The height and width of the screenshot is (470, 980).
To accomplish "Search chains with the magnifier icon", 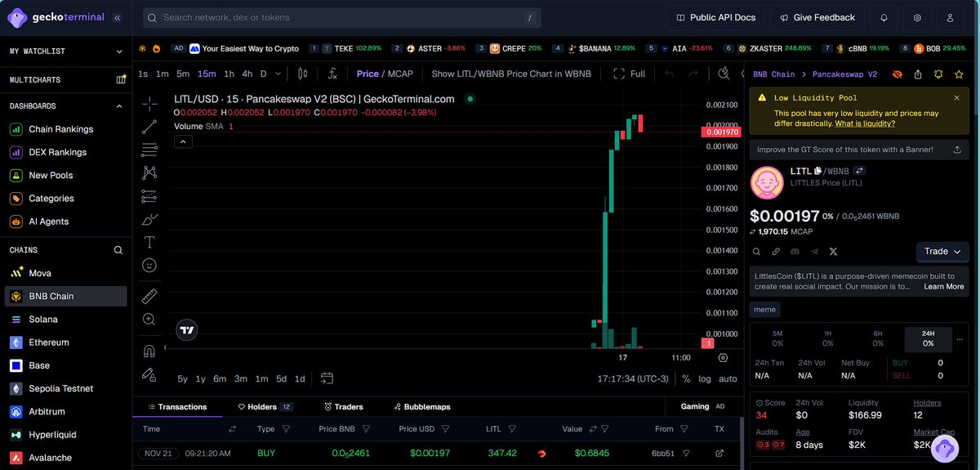I will [118, 250].
